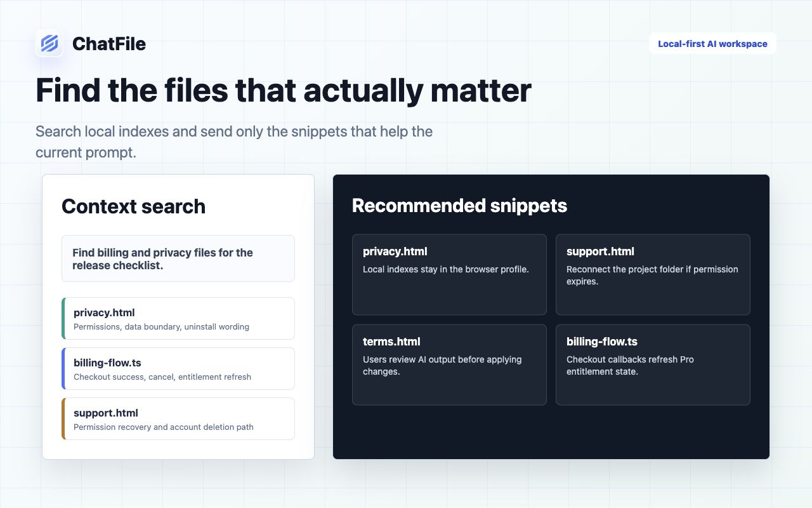The image size is (812, 508).
Task: Click the ChatFile logo icon
Action: click(49, 43)
